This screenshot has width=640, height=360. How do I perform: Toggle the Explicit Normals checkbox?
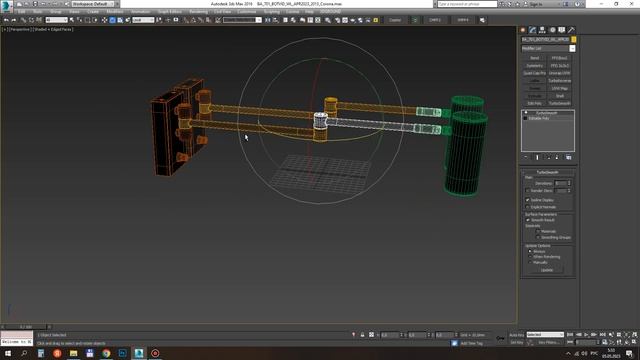pyautogui.click(x=527, y=207)
